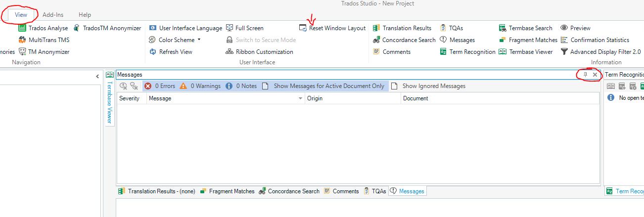Toggle Show Messages for Active Document Only

323,86
